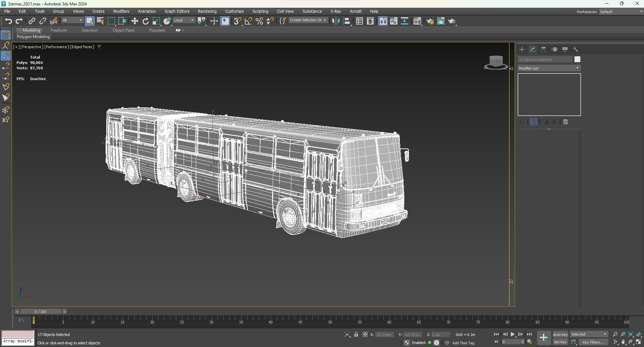This screenshot has width=644, height=347.
Task: Open Render Setup dialog
Action: pyautogui.click(x=430, y=21)
